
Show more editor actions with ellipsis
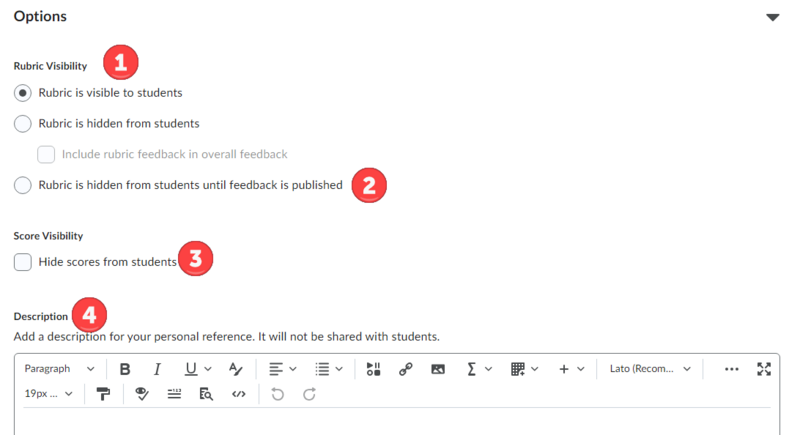pyautogui.click(x=731, y=369)
